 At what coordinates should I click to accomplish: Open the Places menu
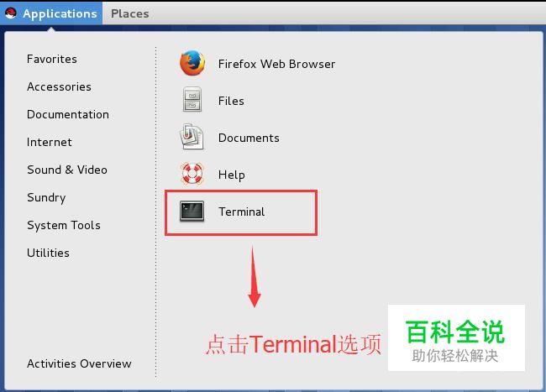(x=130, y=13)
